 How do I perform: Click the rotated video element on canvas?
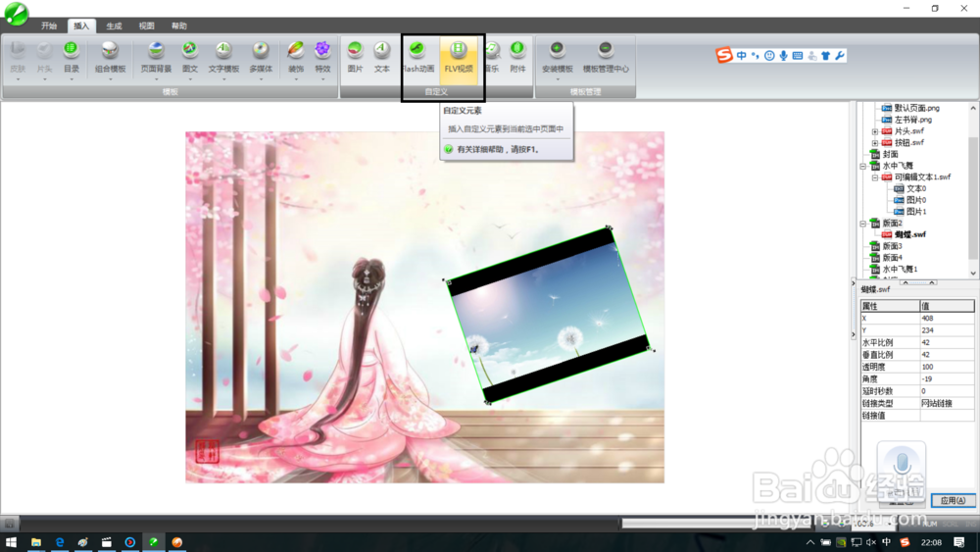point(549,315)
